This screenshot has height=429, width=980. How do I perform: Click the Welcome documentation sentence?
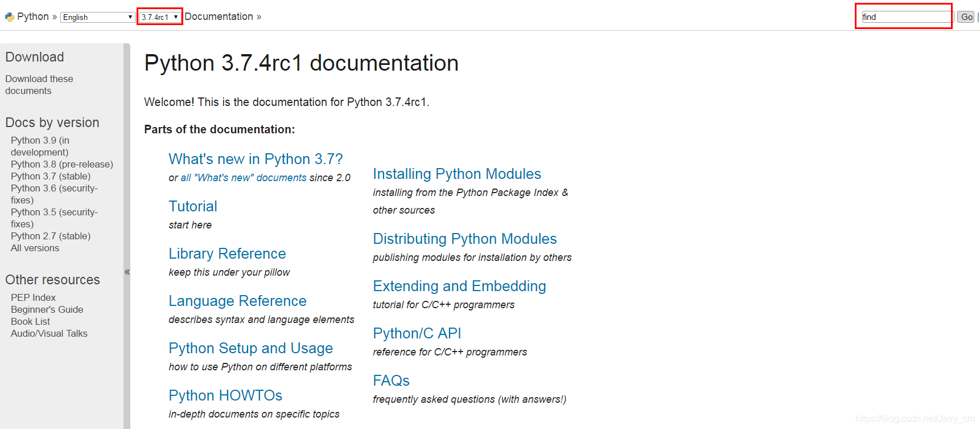pos(287,102)
